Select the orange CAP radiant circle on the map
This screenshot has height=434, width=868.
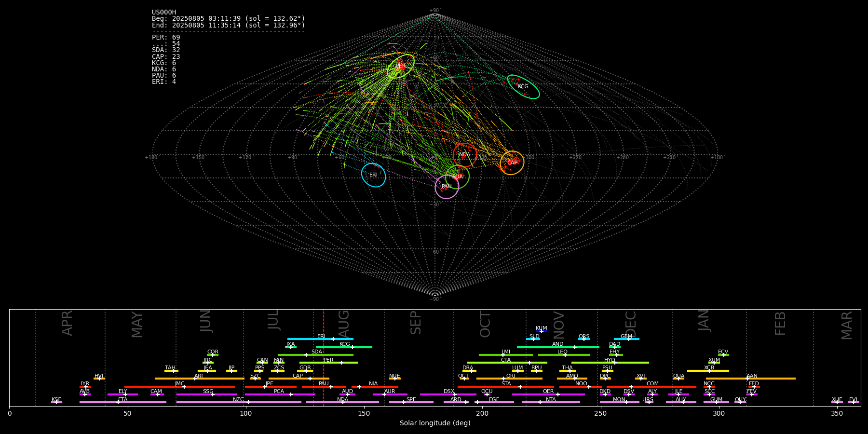[512, 163]
